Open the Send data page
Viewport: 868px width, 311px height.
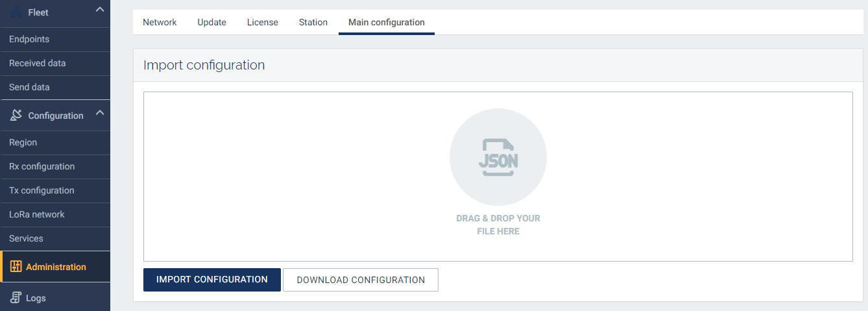point(29,87)
